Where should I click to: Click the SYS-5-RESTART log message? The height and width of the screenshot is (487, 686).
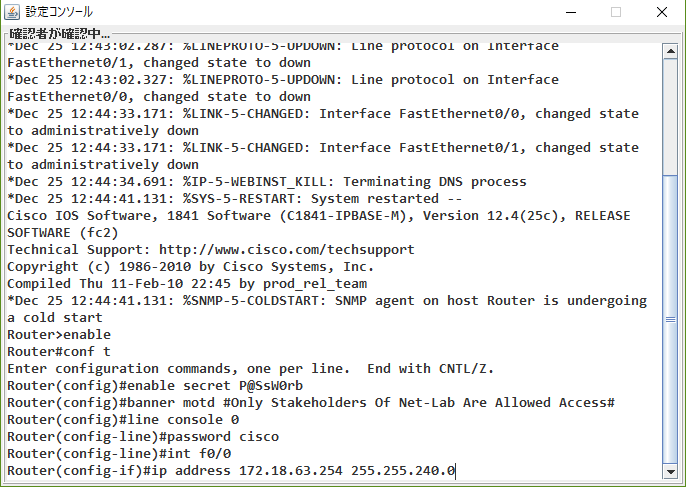234,198
